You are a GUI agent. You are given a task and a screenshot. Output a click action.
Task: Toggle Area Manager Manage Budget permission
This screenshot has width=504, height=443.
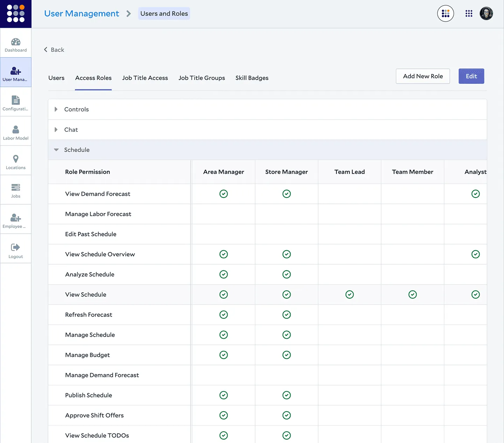tap(223, 355)
